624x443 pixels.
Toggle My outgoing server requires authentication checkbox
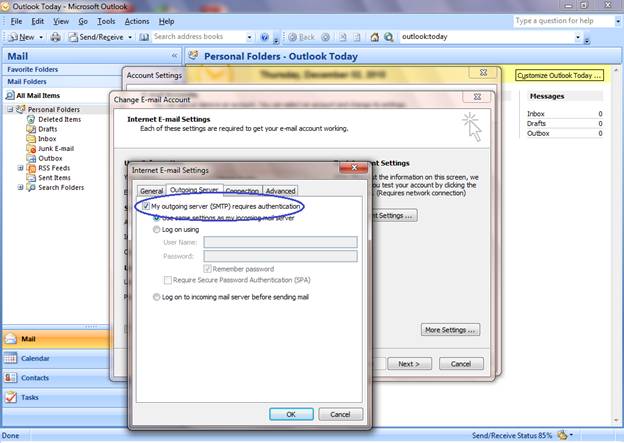[146, 206]
